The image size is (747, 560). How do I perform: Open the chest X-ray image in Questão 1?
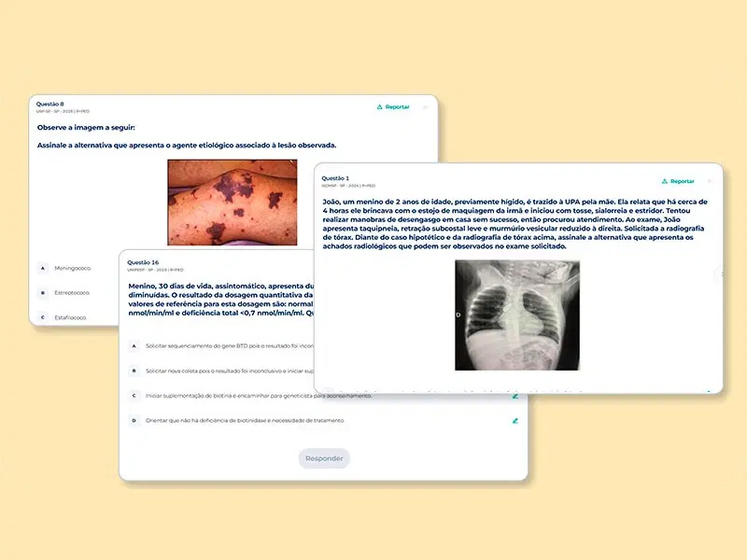[x=517, y=315]
